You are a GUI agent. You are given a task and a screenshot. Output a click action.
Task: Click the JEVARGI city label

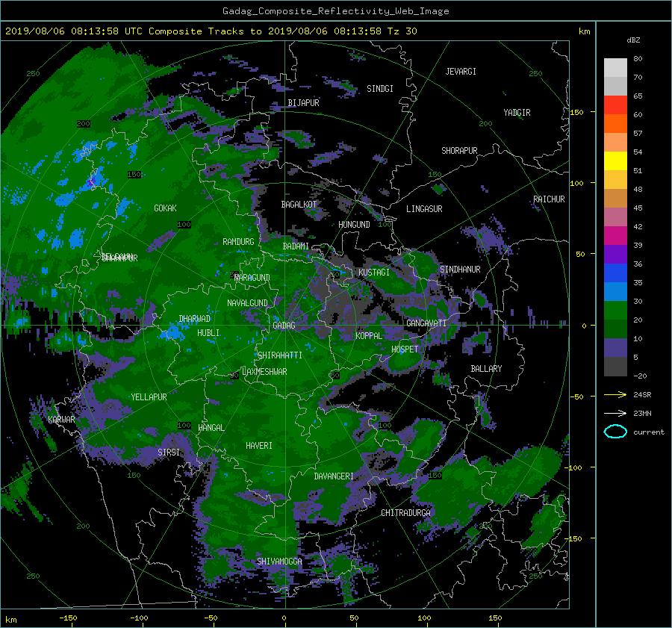tap(461, 72)
